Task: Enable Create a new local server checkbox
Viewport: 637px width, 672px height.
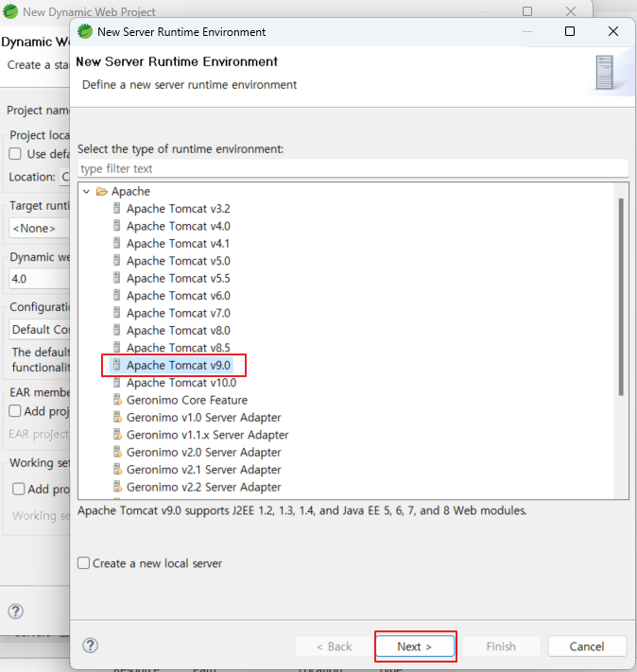Action: click(x=83, y=562)
